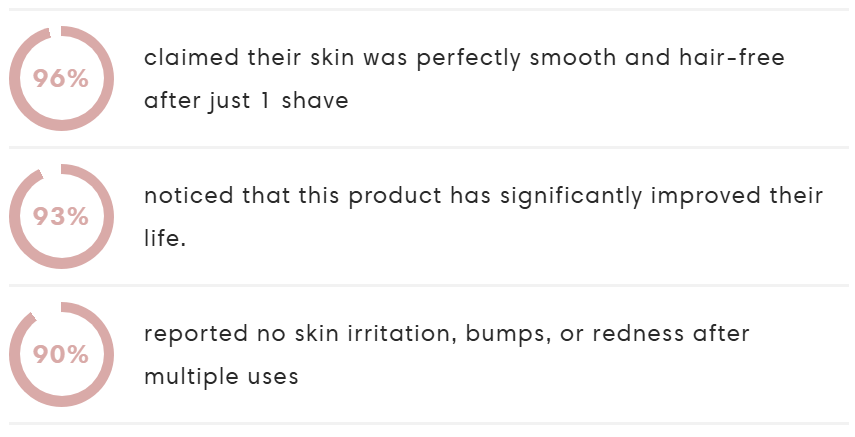Click text 'reported no skin irritation, bumps'
This screenshot has width=855, height=437.
click(x=344, y=334)
